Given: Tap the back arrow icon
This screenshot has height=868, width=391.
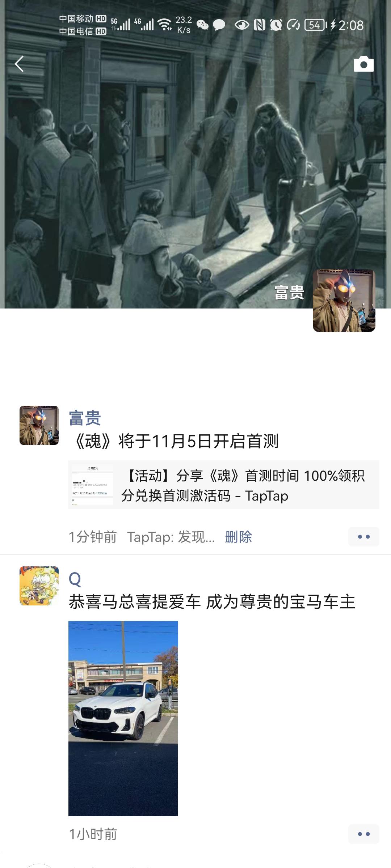Looking at the screenshot, I should pyautogui.click(x=19, y=64).
